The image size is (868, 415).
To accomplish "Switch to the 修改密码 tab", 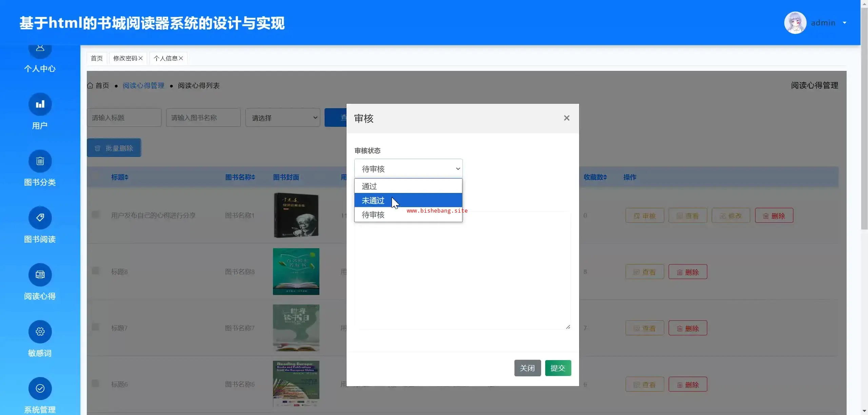I will pyautogui.click(x=125, y=58).
